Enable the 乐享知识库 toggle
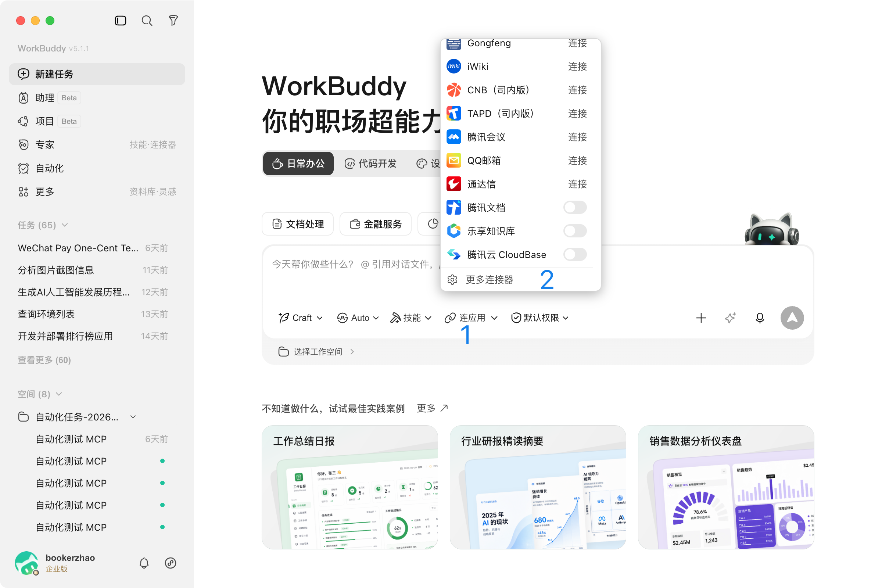 575,231
